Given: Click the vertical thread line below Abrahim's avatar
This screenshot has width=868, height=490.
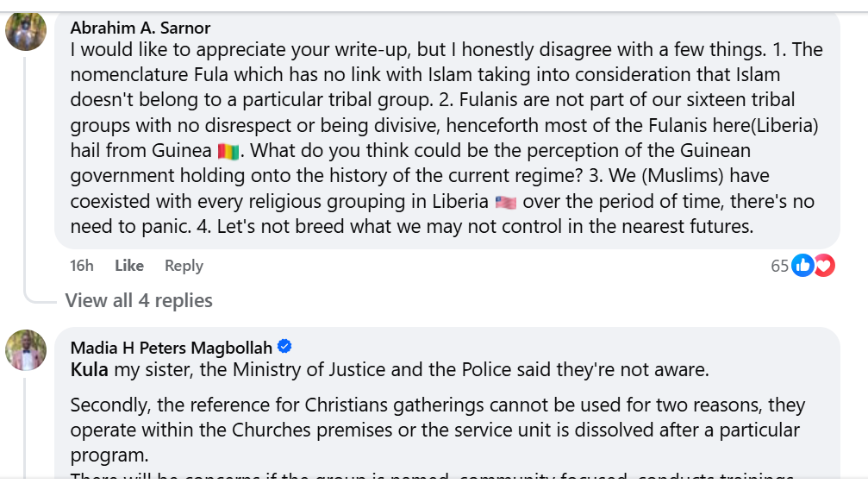Looking at the screenshot, I should pyautogui.click(x=26, y=173).
